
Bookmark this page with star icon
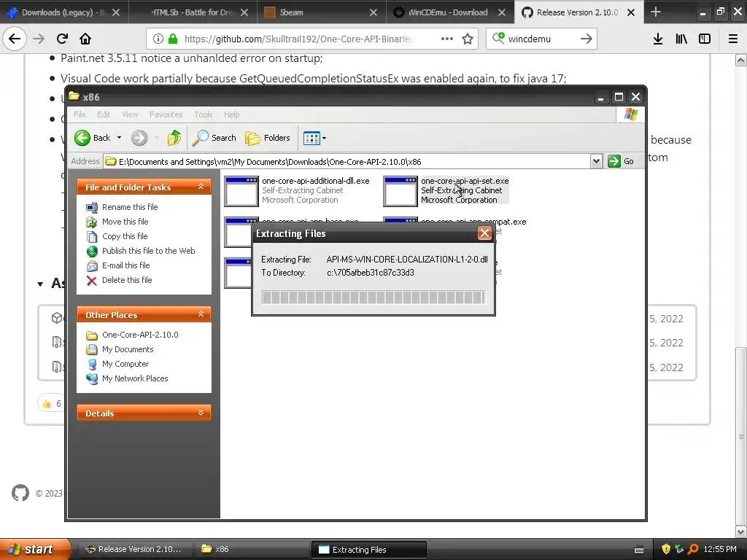pyautogui.click(x=468, y=39)
